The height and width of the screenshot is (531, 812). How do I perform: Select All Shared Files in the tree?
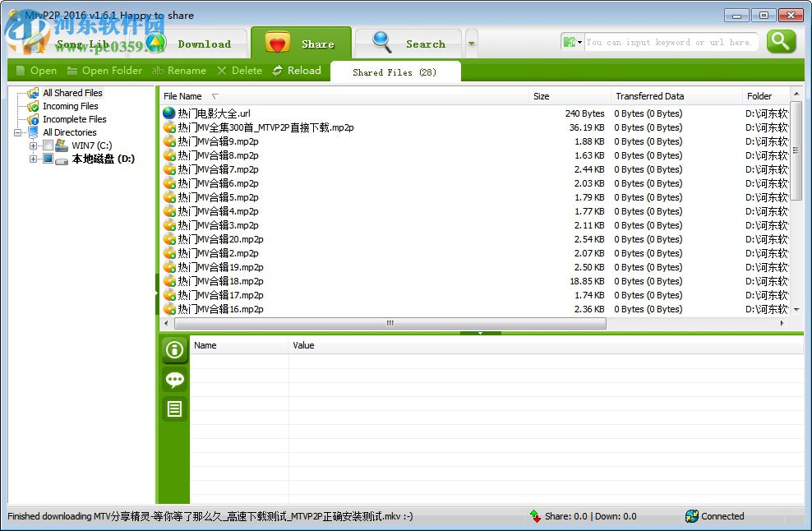pos(72,93)
